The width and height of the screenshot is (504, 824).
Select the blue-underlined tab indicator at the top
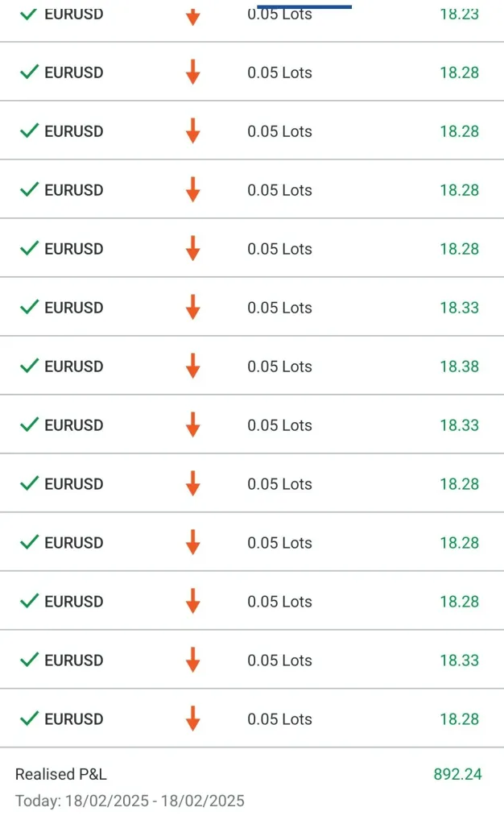(304, 6)
